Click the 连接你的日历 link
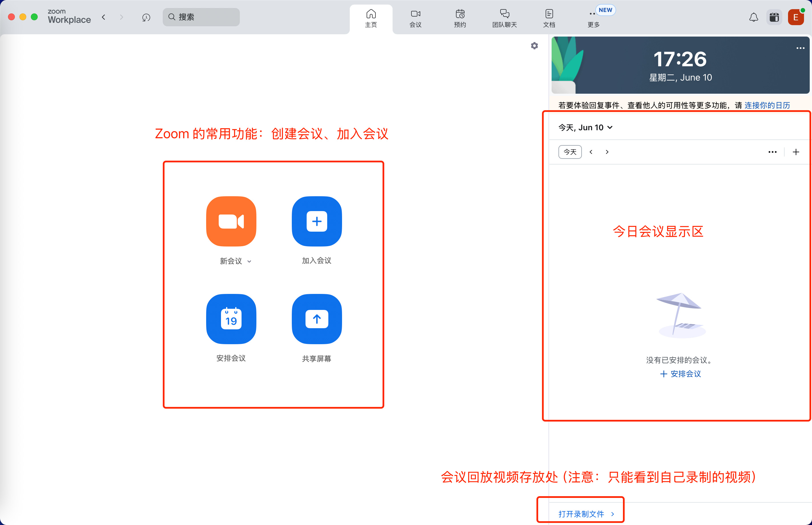 [x=767, y=105]
